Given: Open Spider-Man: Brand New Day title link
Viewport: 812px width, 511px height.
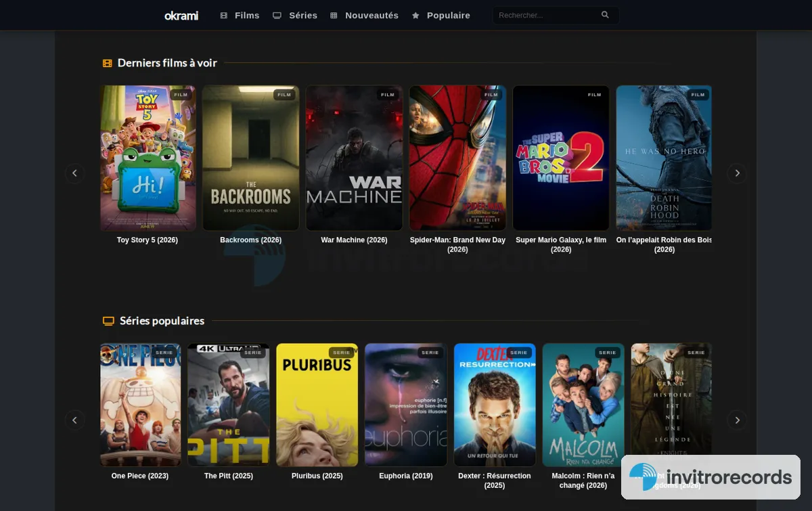Looking at the screenshot, I should tap(457, 245).
